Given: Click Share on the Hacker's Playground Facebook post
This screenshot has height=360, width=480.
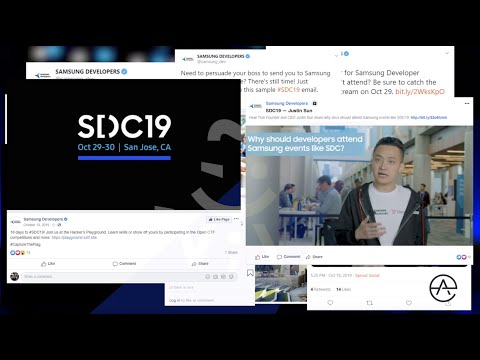Looking at the screenshot, I should pos(200,264).
